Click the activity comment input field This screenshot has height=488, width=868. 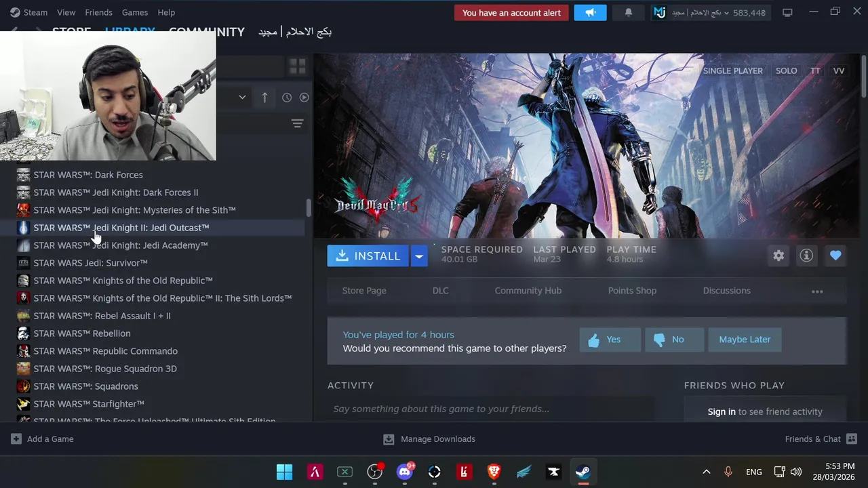pyautogui.click(x=491, y=409)
